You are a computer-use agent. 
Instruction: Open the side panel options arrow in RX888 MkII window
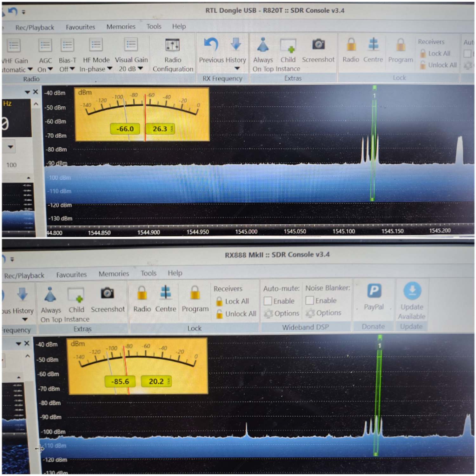point(18,343)
